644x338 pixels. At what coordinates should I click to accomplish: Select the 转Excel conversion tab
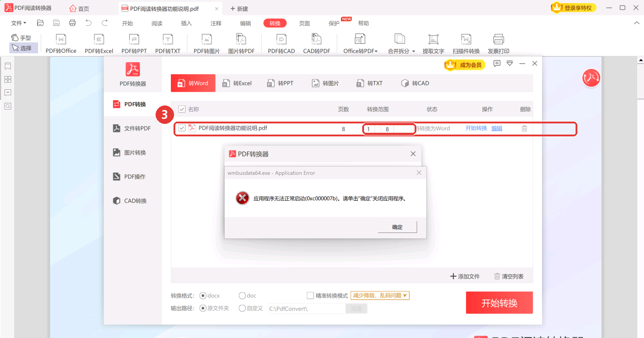[237, 83]
